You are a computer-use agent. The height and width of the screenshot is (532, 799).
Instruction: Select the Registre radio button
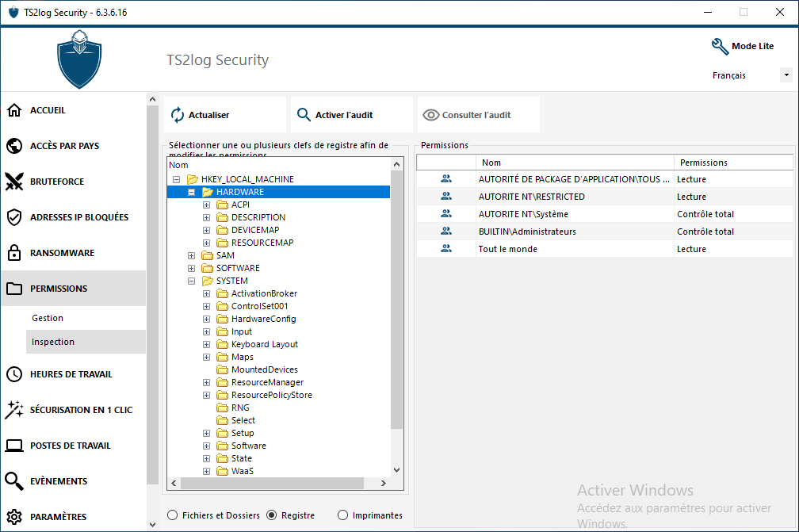[x=272, y=515]
